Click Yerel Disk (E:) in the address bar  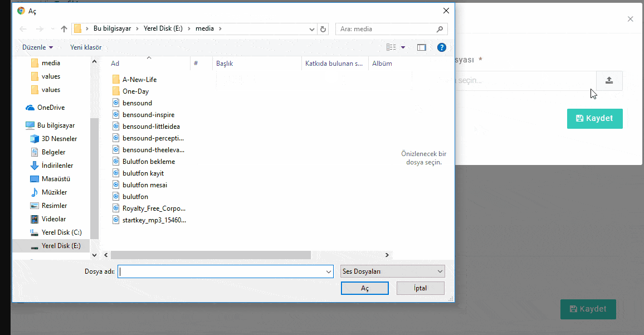(163, 29)
